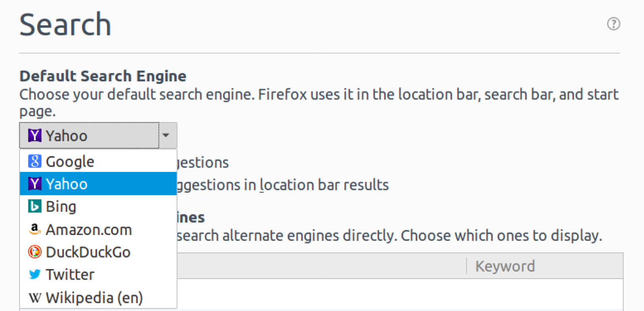Click the Google favicon in the dropdown list

tap(35, 162)
